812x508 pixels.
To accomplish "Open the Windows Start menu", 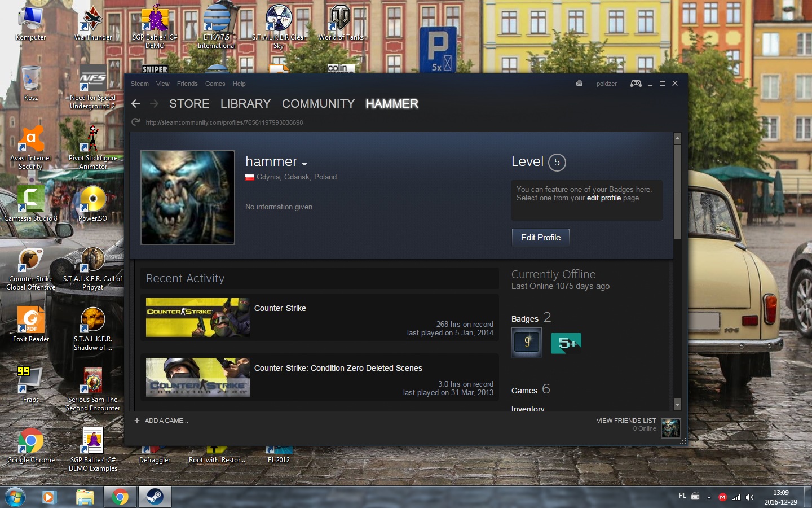I will tap(15, 497).
